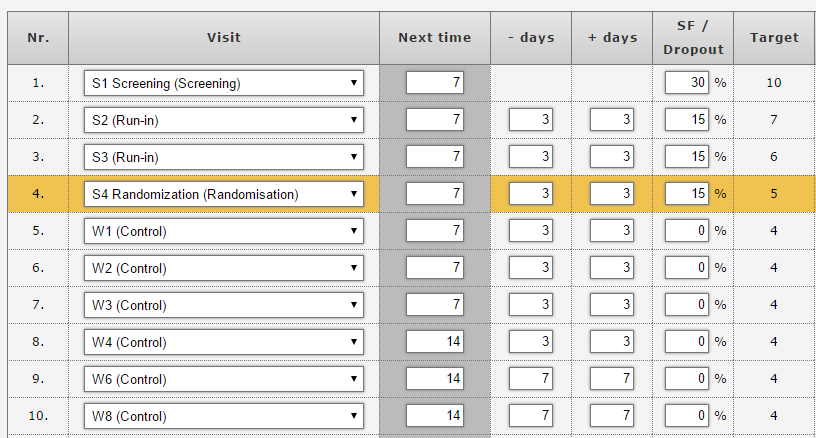
Task: Open the S1 Screening visit dropdown
Action: 223,83
